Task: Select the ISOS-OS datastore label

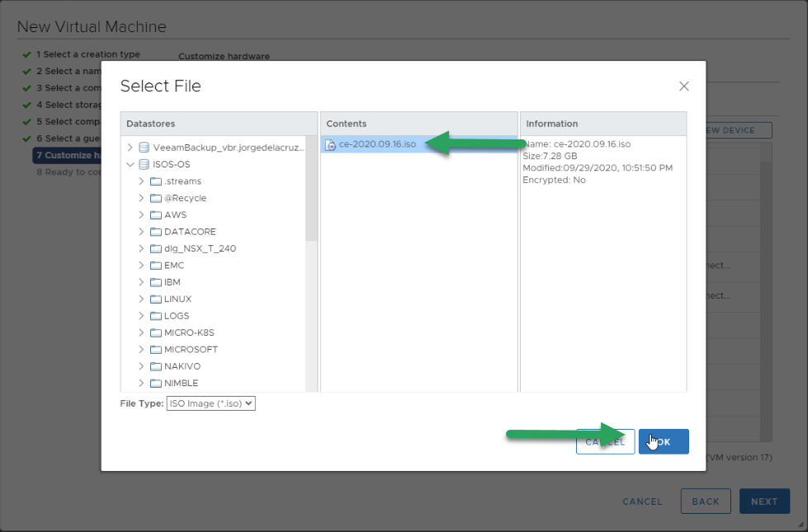Action: tap(171, 164)
